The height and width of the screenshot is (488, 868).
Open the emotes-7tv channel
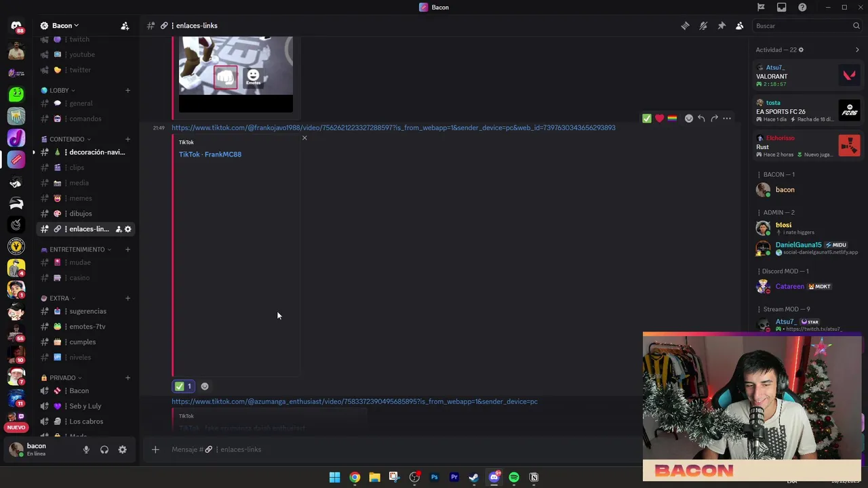click(85, 327)
